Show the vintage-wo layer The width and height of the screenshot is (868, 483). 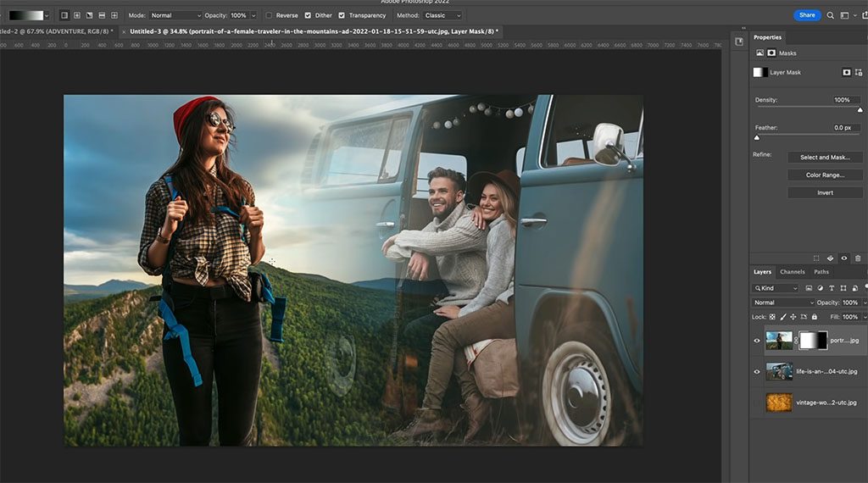[x=757, y=402]
